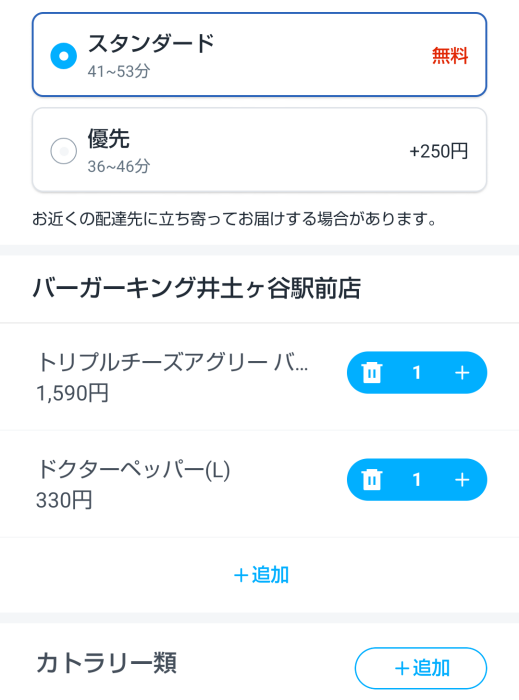Select the 優先 delivery radio button
Screen dimensions: 519x700
pos(63,151)
